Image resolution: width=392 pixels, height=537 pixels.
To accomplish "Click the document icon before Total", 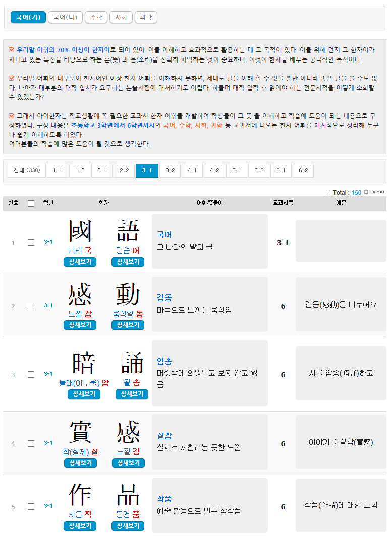I will coord(328,192).
